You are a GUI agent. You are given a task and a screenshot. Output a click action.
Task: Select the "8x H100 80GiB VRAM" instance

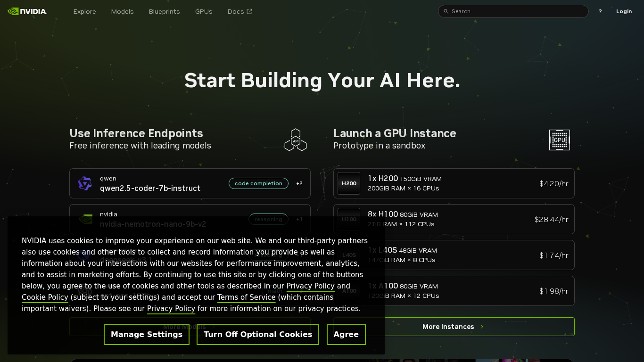(x=454, y=219)
